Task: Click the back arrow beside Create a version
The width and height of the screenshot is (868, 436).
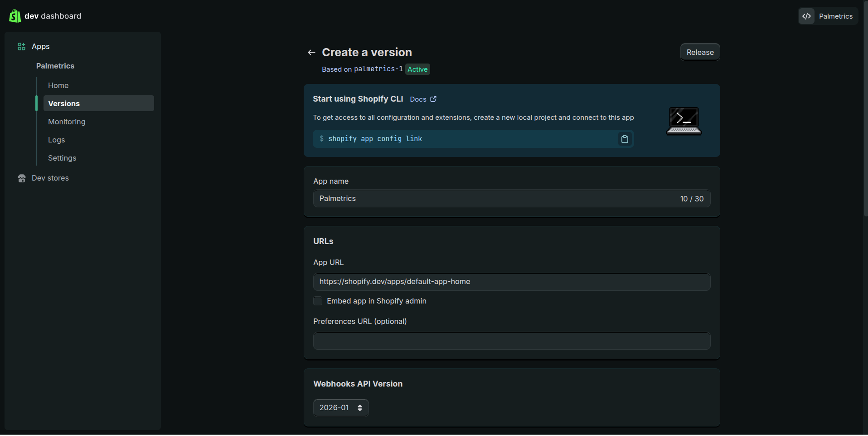Action: (311, 53)
